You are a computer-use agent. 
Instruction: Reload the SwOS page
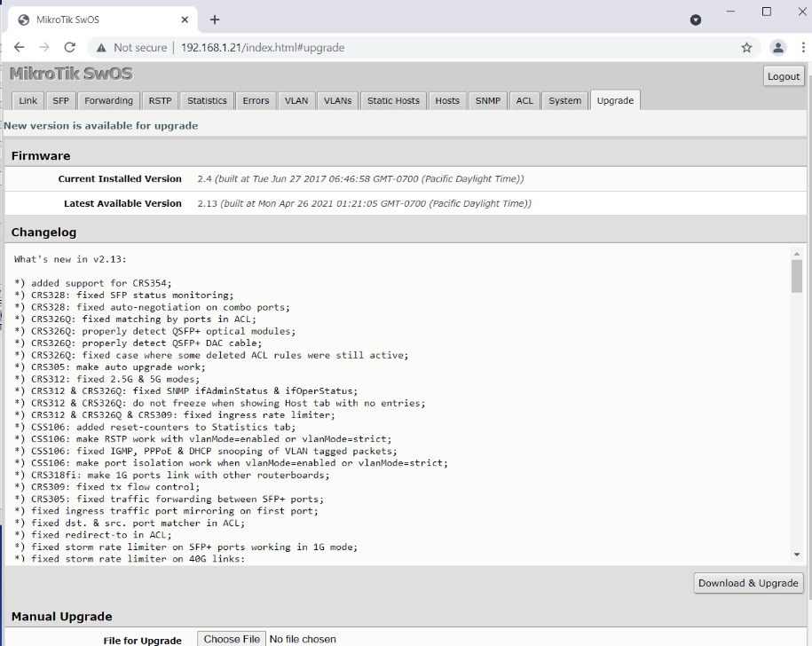point(70,48)
